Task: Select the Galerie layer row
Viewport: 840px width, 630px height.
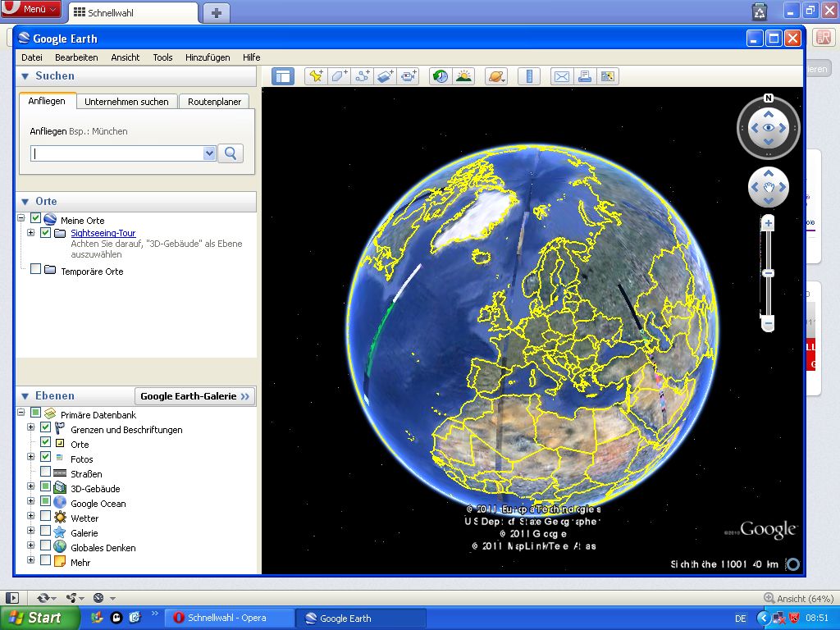Action: point(84,533)
